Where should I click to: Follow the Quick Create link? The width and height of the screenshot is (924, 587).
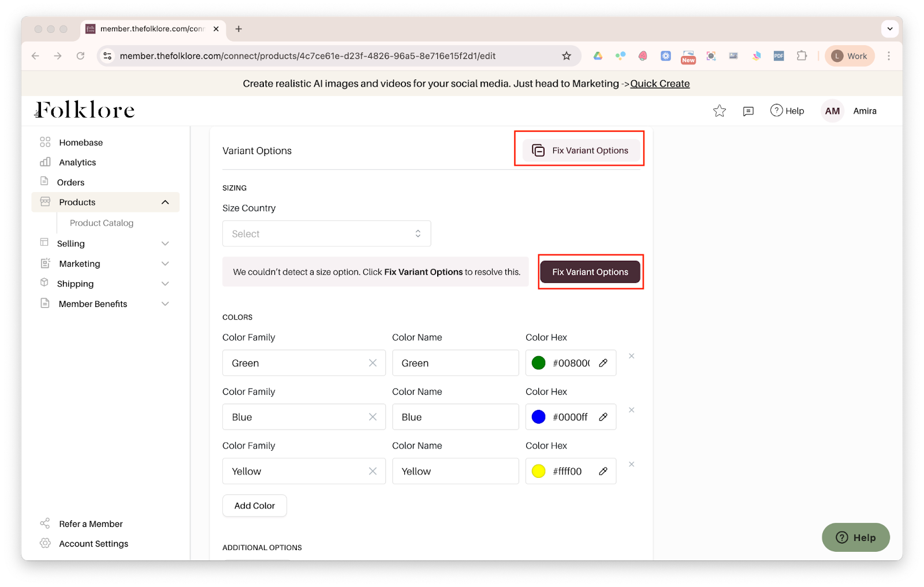pos(660,84)
